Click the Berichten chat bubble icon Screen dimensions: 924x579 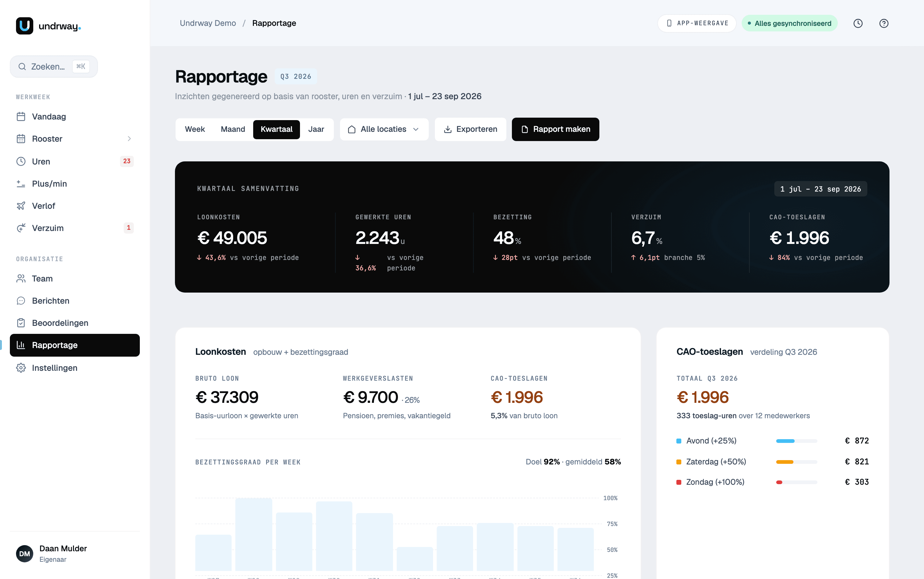click(21, 301)
